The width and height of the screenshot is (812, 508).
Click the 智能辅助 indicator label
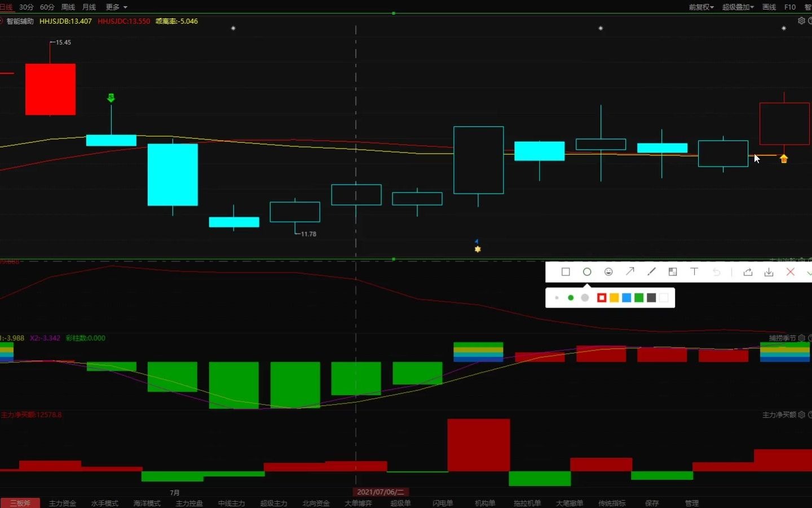click(x=20, y=21)
